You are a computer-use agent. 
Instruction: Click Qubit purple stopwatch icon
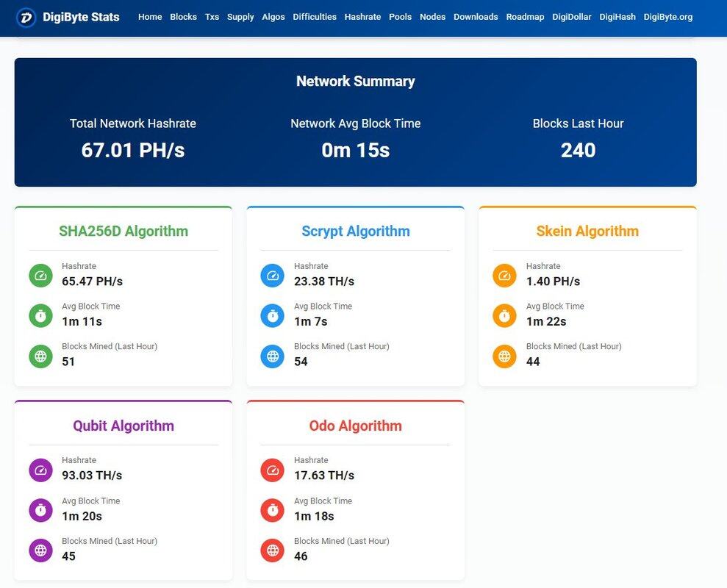point(40,510)
